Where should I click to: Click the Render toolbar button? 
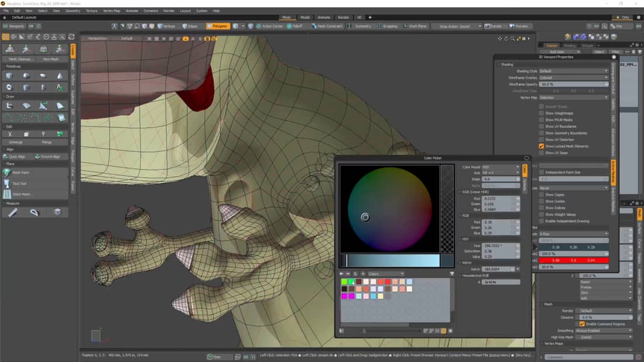[494, 26]
